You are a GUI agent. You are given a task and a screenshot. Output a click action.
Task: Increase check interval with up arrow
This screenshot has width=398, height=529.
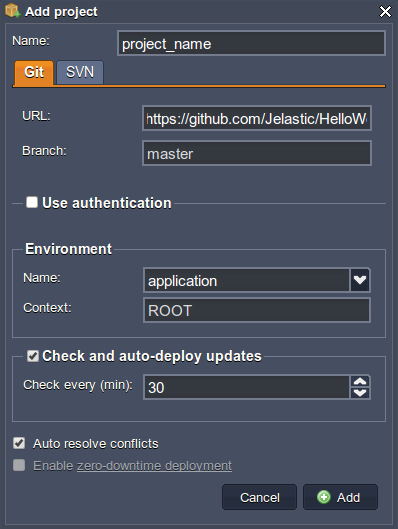360,381
